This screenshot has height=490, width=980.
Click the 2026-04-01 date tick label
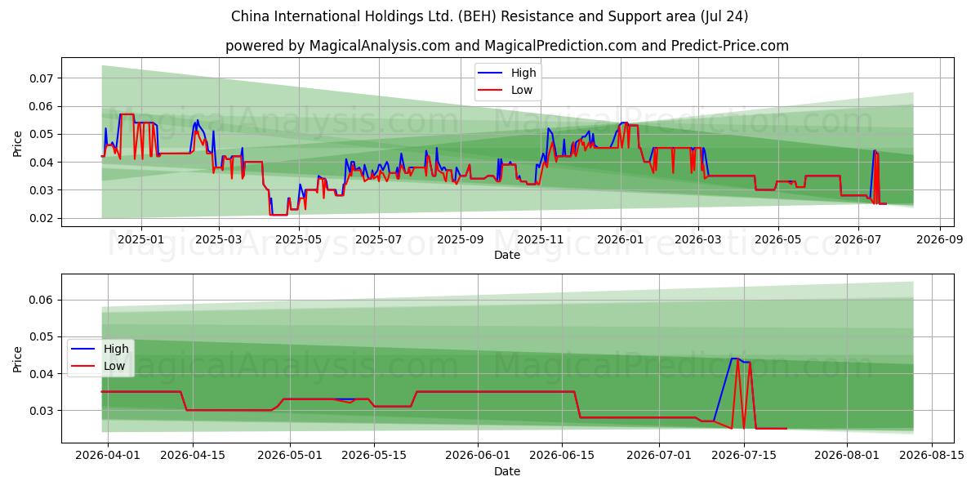(108, 457)
